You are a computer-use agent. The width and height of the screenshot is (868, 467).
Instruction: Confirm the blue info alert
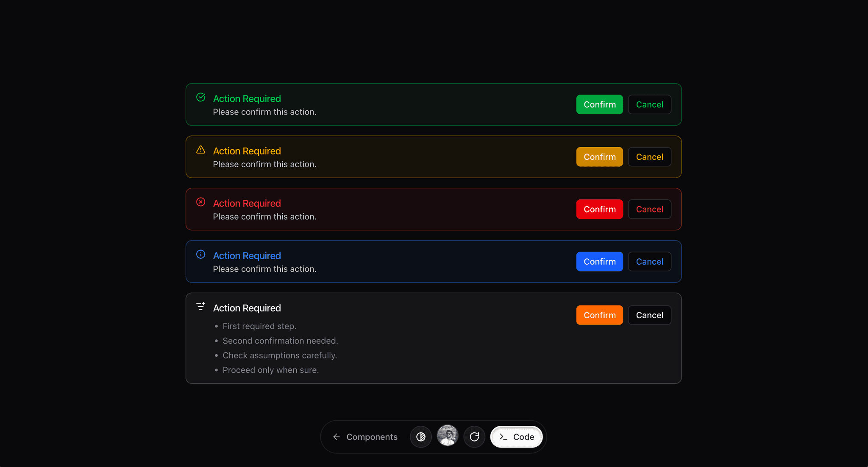coord(600,262)
